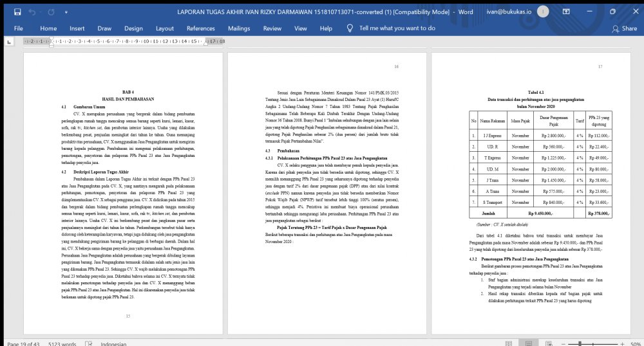Image resolution: width=644 pixels, height=346 pixels.
Task: Click the user profile avatar circle
Action: coord(543,12)
